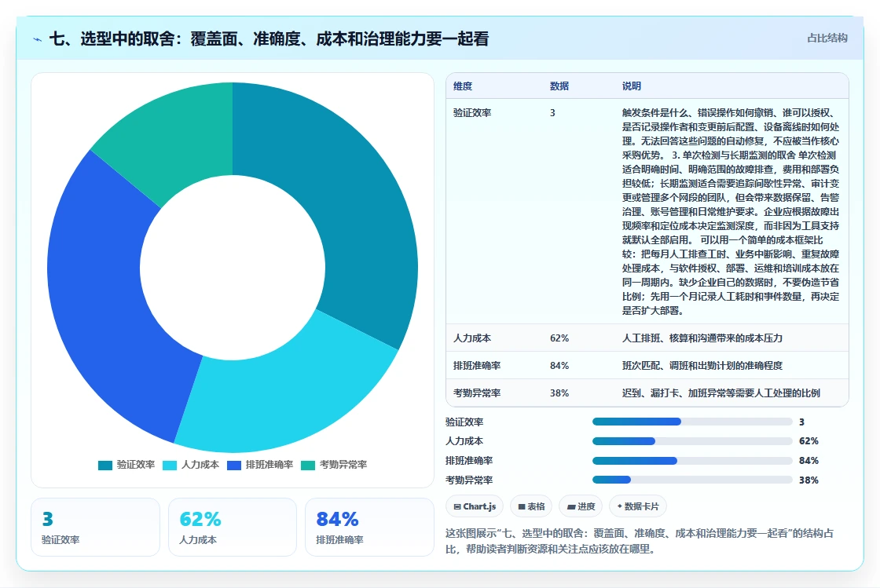Screen dimensions: 880x588
Task: Toggle the 排班准确率 legend color swatch
Action: pyautogui.click(x=234, y=466)
